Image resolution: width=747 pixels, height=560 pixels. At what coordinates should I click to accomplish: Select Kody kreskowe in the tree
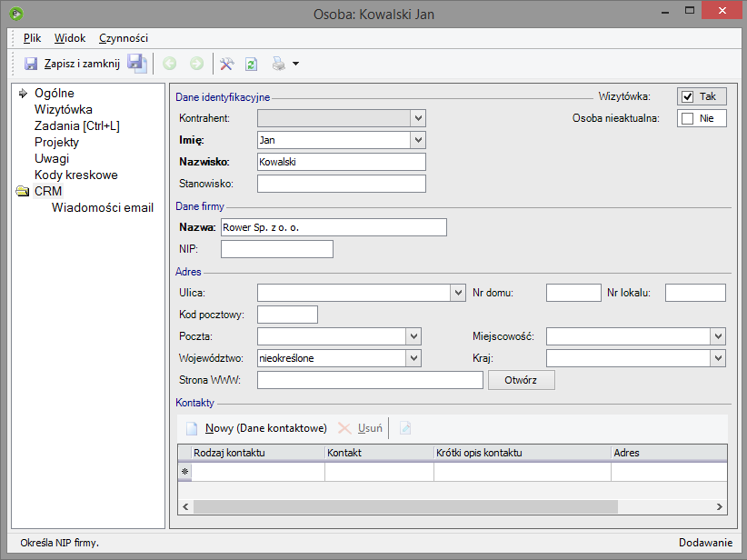pyautogui.click(x=76, y=175)
